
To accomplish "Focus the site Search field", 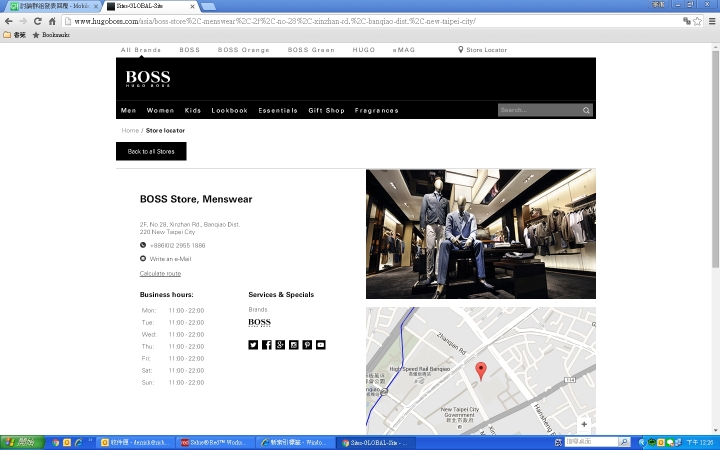I will 539,110.
